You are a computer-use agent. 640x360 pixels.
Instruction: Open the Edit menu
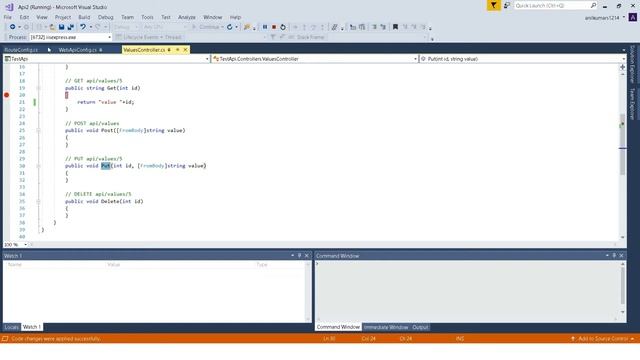24,17
